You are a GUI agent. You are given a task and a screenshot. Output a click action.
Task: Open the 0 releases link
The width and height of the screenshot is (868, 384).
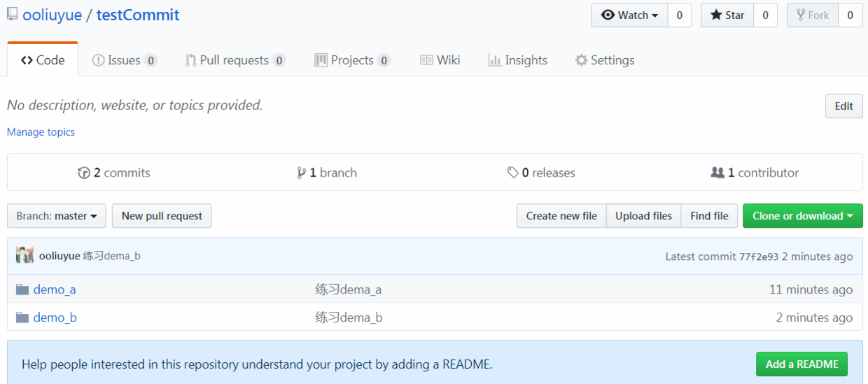[541, 172]
